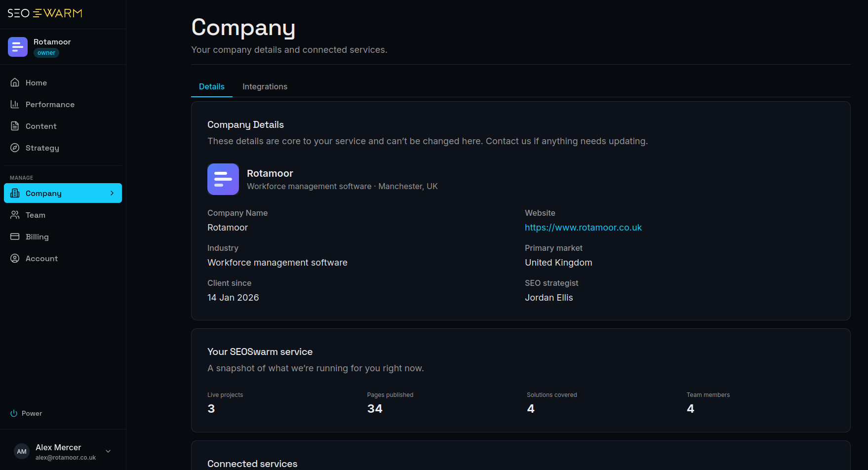
Task: Open the Billing label in sidebar
Action: point(37,236)
